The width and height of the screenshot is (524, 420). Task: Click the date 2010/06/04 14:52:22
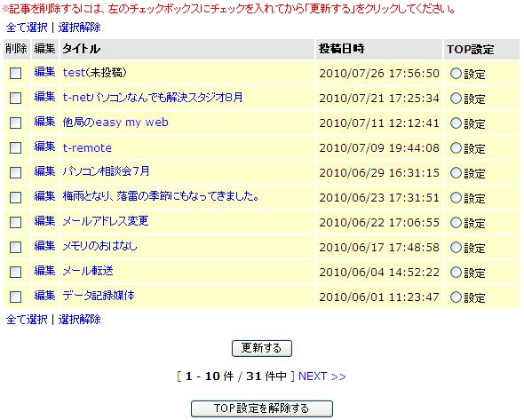coord(379,273)
